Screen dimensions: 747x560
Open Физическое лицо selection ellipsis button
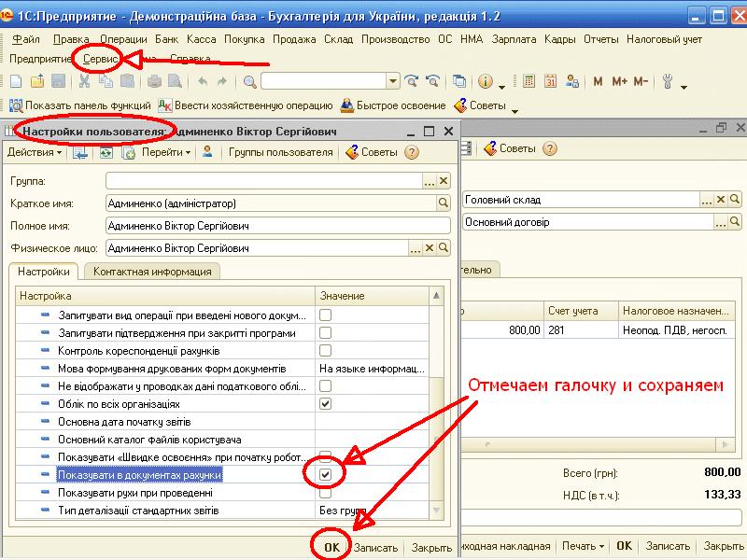pos(416,248)
